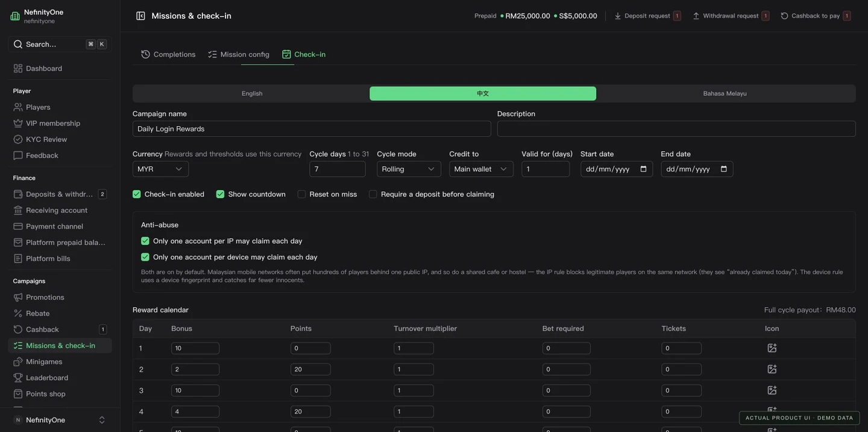Open Receiving account
Viewport: 868px width, 432px height.
(60, 210)
